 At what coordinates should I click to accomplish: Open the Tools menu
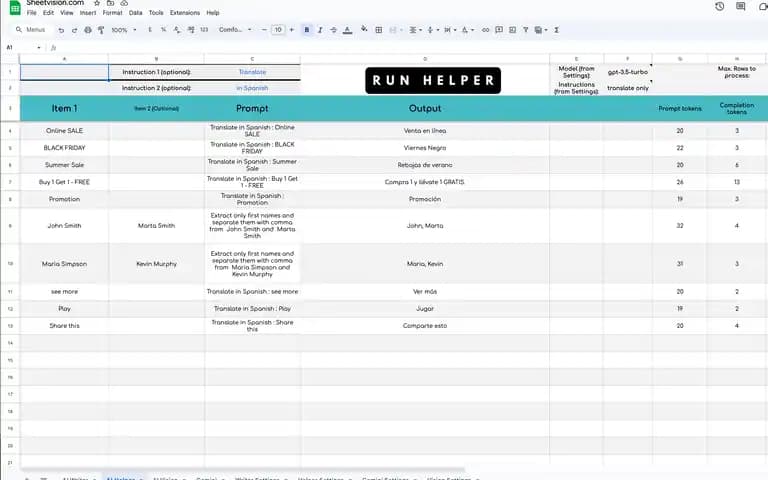click(x=156, y=13)
